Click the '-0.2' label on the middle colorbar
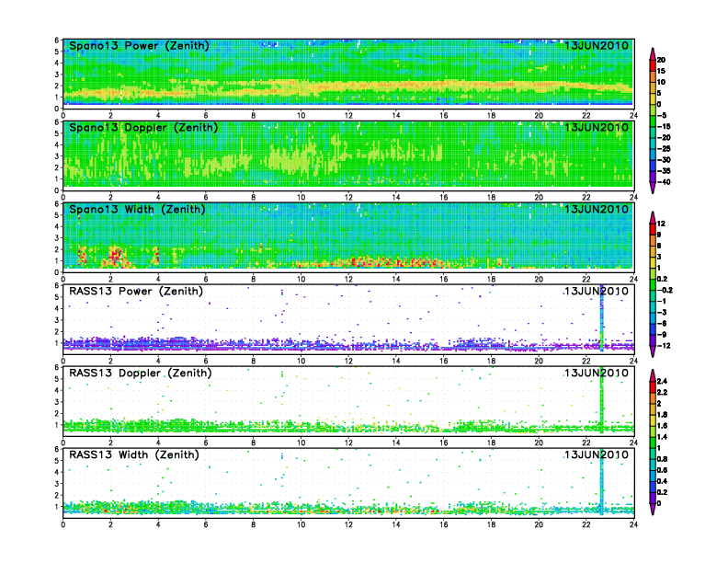The height and width of the screenshot is (563, 728). [x=665, y=291]
